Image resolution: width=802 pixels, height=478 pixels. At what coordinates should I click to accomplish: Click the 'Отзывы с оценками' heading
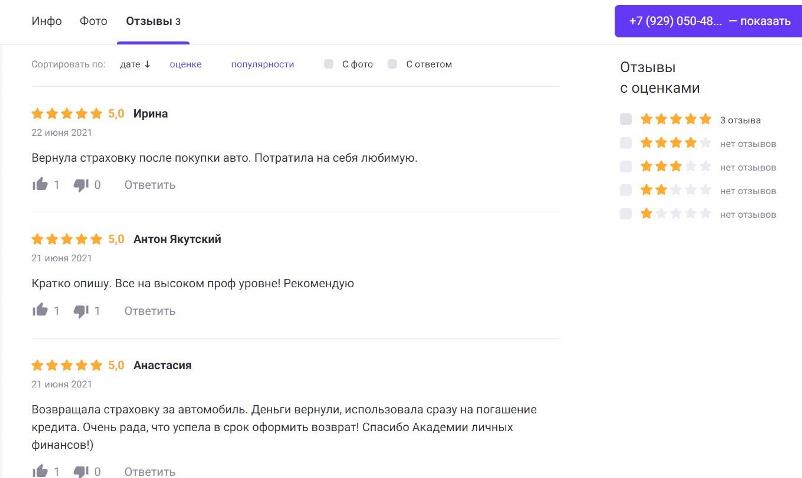point(660,77)
